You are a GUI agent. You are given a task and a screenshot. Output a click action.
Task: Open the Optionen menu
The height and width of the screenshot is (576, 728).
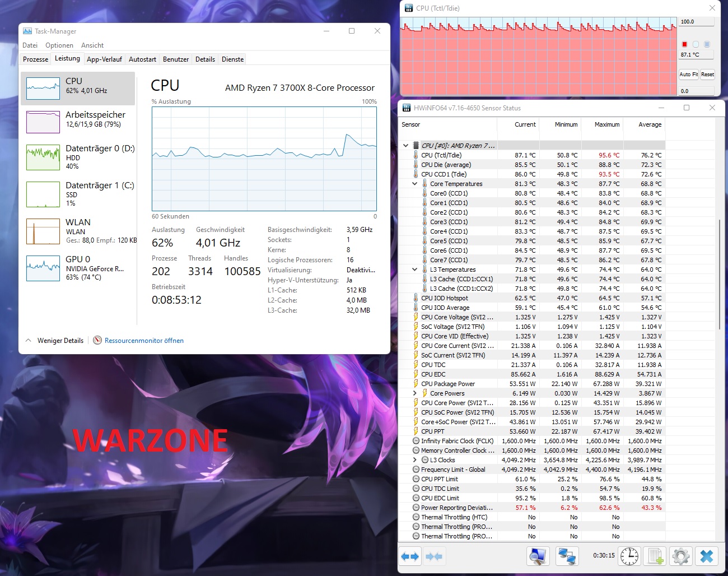click(x=59, y=45)
